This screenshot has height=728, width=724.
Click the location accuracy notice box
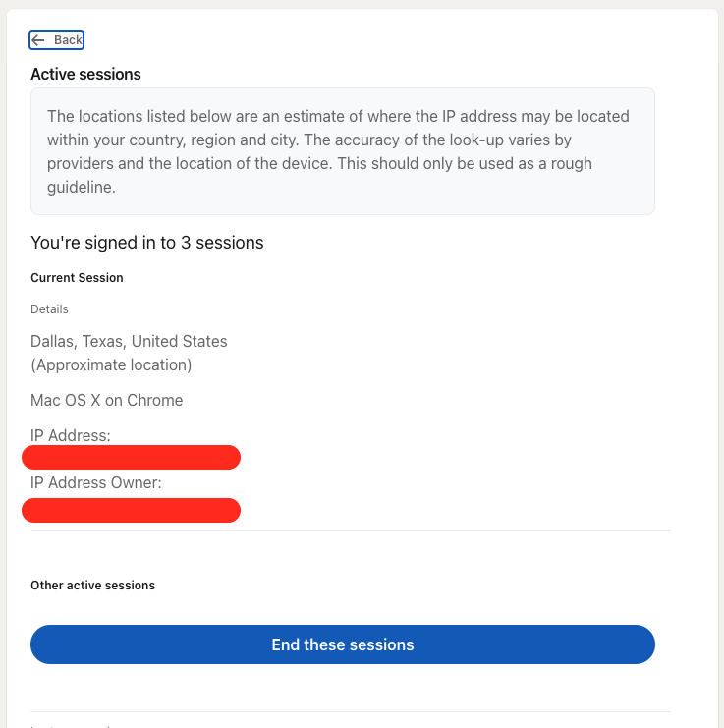point(343,151)
